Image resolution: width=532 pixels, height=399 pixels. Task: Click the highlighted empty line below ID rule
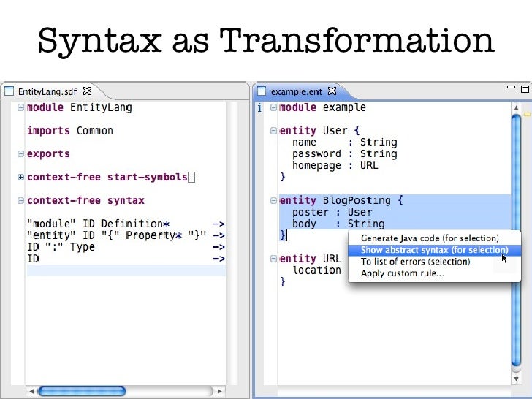tap(126, 270)
